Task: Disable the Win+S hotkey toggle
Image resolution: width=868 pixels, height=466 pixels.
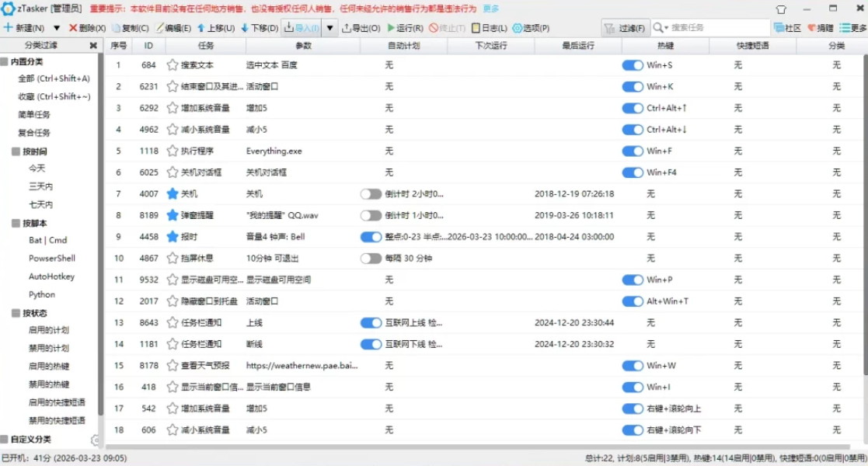Action: coord(633,65)
